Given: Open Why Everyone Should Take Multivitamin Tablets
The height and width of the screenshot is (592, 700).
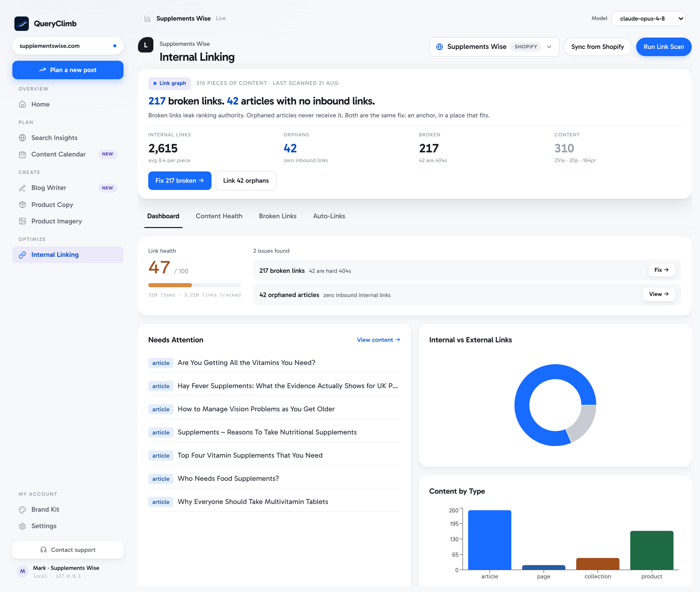Looking at the screenshot, I should tap(274, 502).
